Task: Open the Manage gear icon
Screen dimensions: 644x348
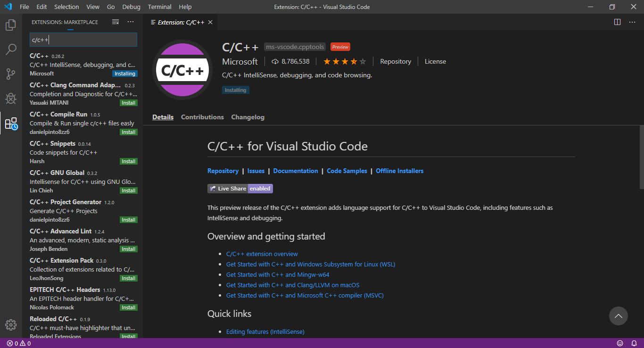Action: coord(11,325)
